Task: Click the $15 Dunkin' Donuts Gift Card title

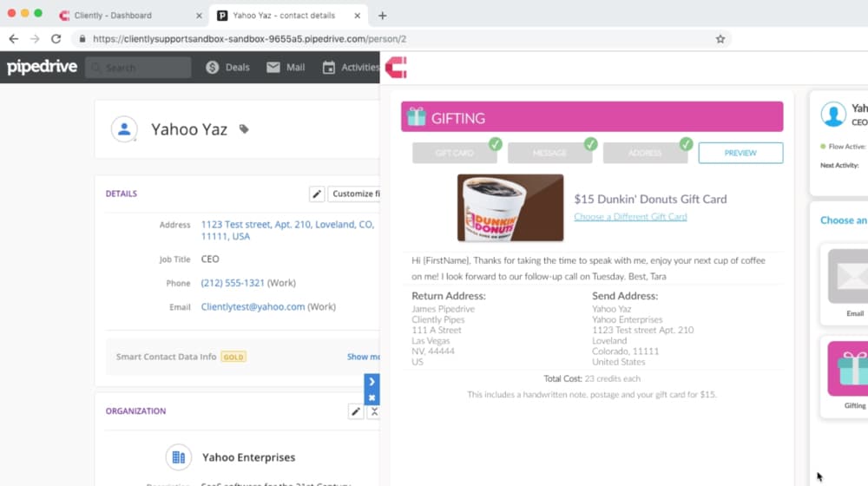Action: [650, 200]
